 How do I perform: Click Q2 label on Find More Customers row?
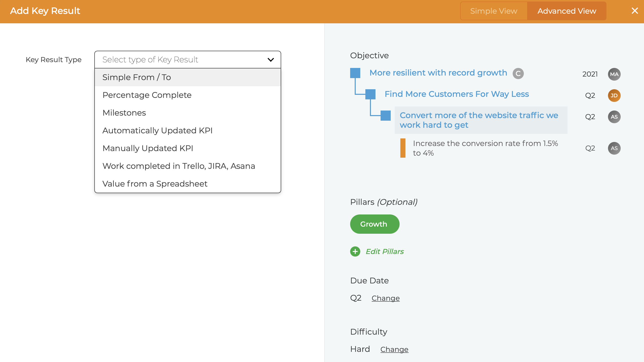[x=590, y=96]
